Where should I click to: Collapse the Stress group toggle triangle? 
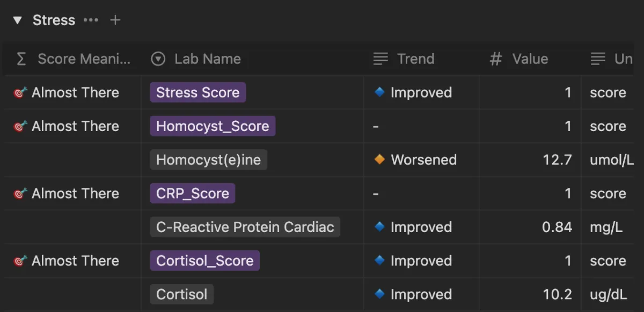18,20
